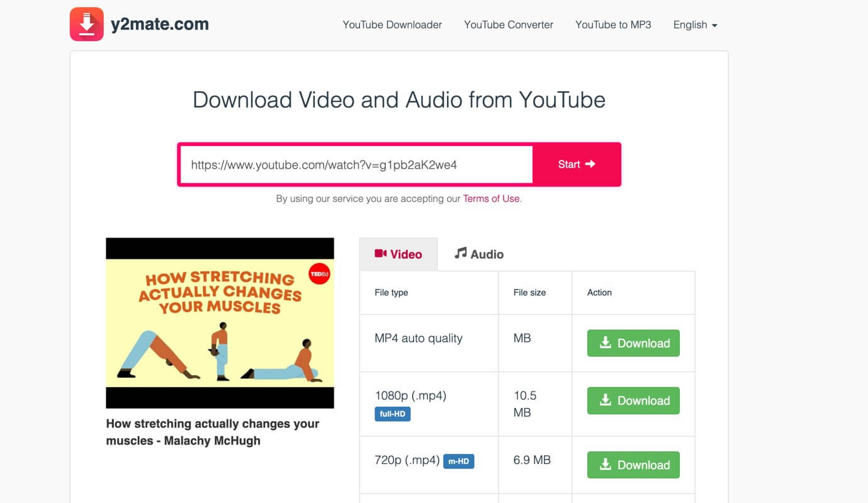Click the video title 'How stretching actually changes your muscles'
Viewport: 868px width, 503px height.
pyautogui.click(x=213, y=432)
